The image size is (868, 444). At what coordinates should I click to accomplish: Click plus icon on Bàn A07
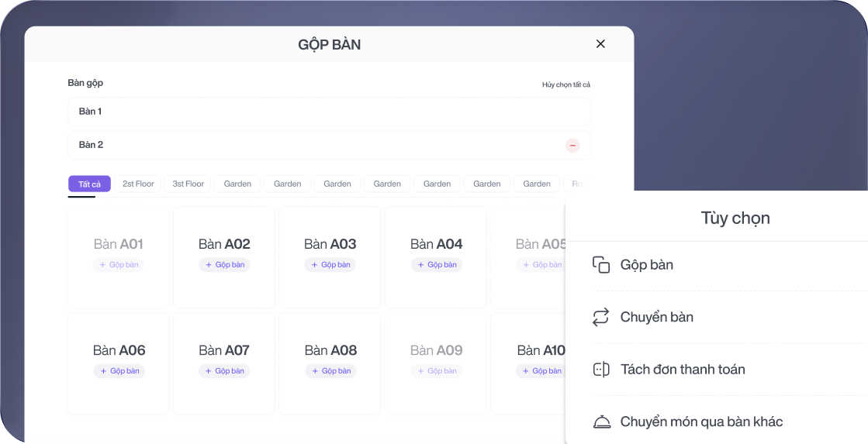pos(209,371)
